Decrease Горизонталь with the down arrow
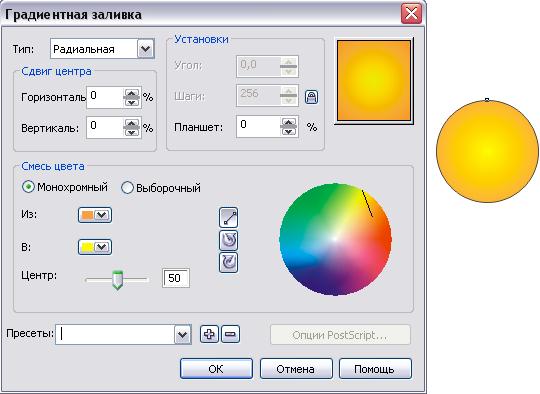This screenshot has width=540, height=394. (132, 102)
